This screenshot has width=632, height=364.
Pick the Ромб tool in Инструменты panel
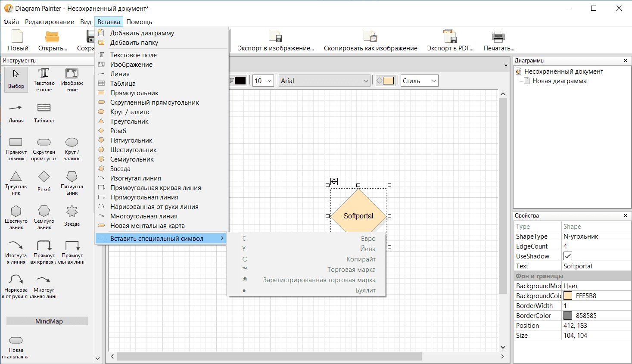[44, 182]
